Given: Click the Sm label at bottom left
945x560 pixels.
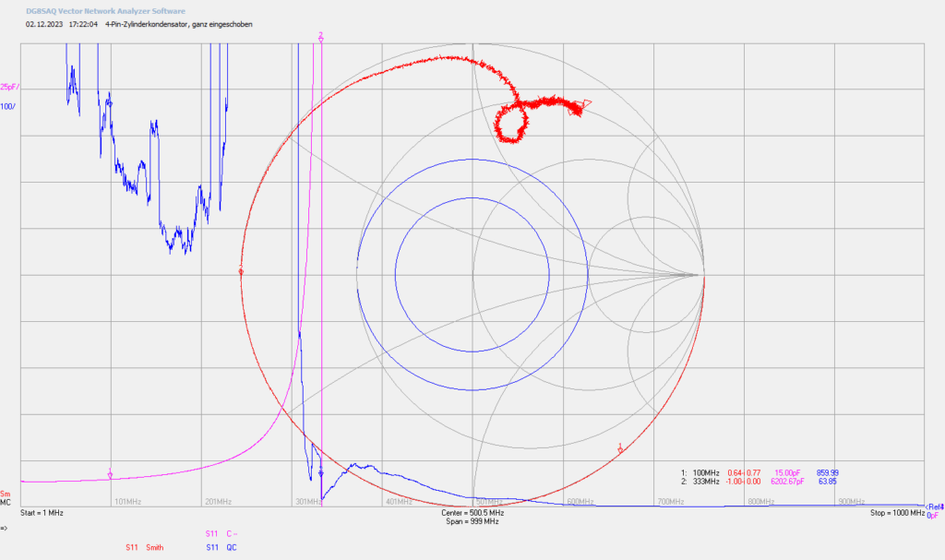Looking at the screenshot, I should [x=6, y=494].
